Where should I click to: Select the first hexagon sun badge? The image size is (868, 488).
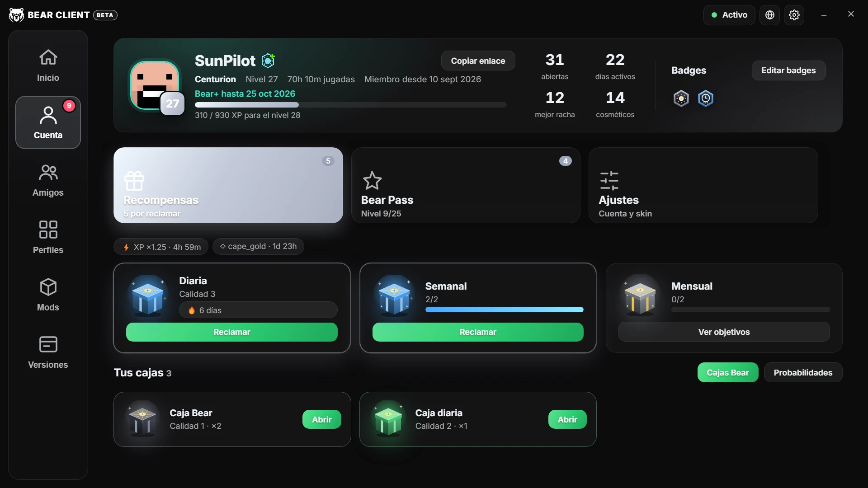click(681, 98)
